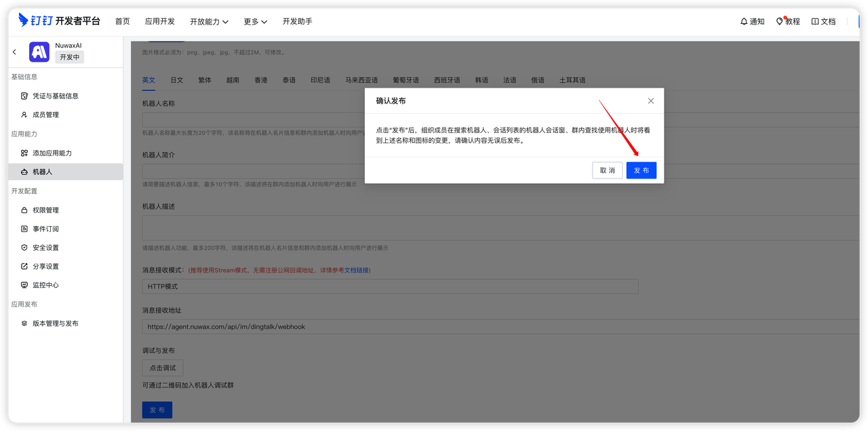Switch to the 英文 language tab
The width and height of the screenshot is (868, 431).
(149, 80)
